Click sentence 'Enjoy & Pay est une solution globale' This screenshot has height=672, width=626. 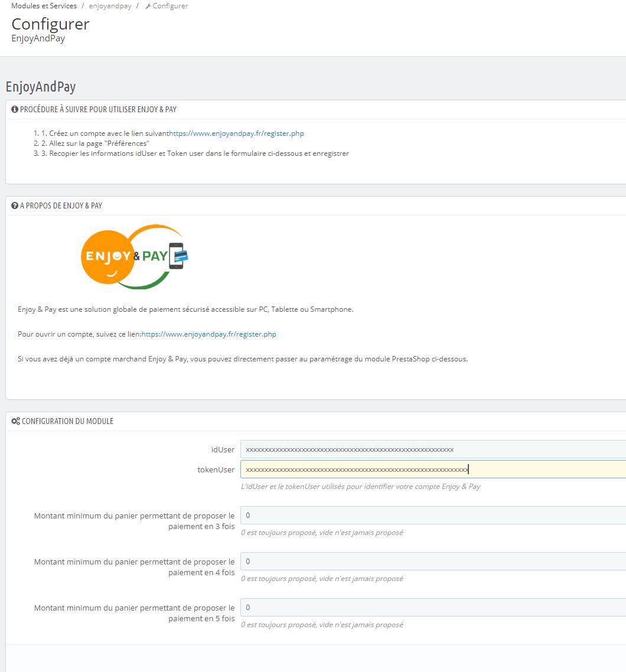tap(185, 309)
